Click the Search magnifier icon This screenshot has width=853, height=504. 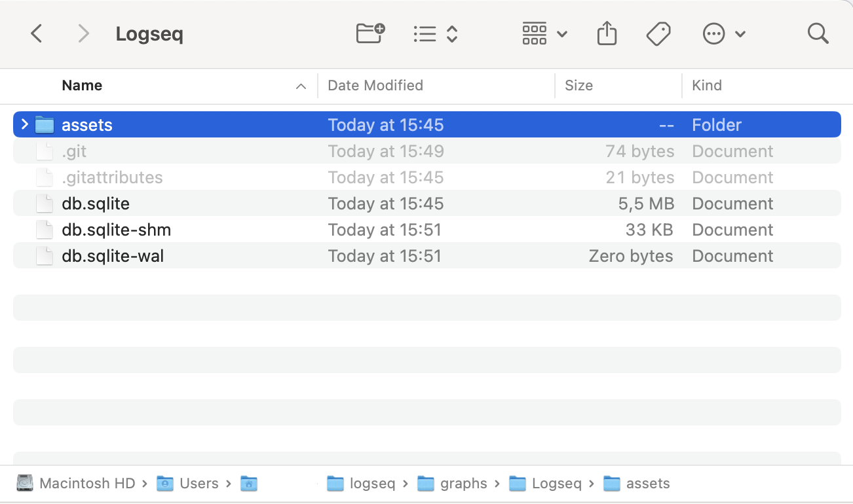[x=818, y=33]
